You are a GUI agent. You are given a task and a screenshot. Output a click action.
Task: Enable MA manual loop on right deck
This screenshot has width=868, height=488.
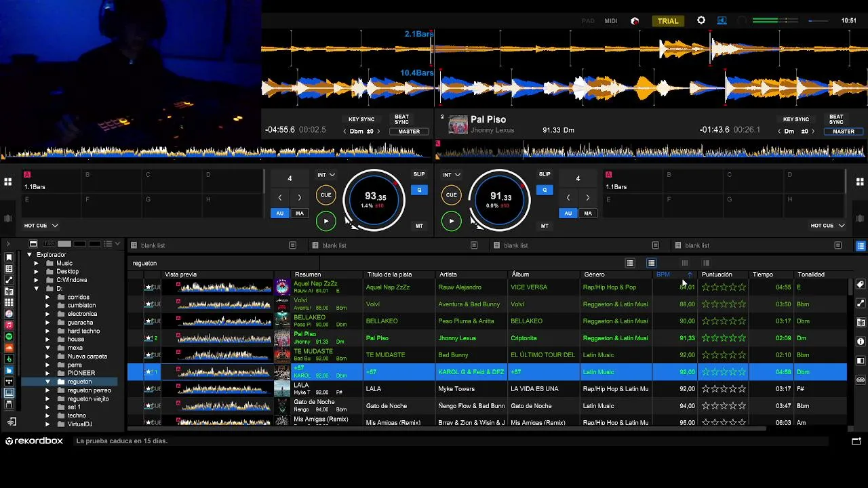coord(588,213)
